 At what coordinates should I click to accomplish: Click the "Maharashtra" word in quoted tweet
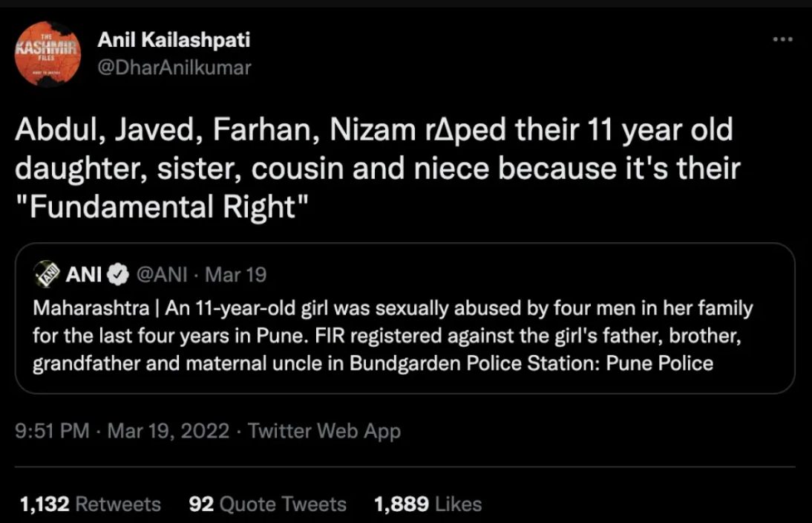pos(91,308)
